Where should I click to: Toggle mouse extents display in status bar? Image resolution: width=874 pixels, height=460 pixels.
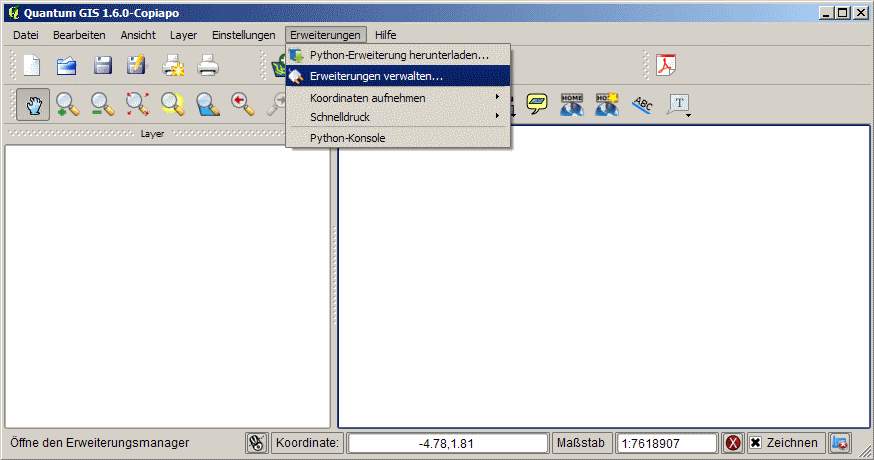pos(256,443)
